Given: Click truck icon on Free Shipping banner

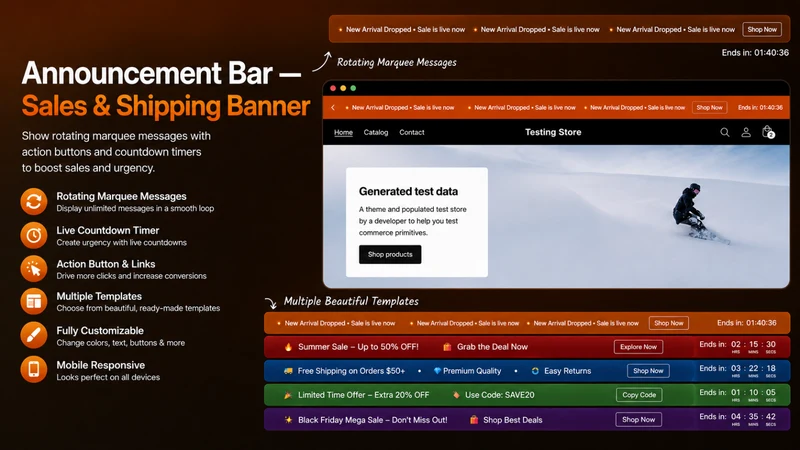Looking at the screenshot, I should coord(288,371).
